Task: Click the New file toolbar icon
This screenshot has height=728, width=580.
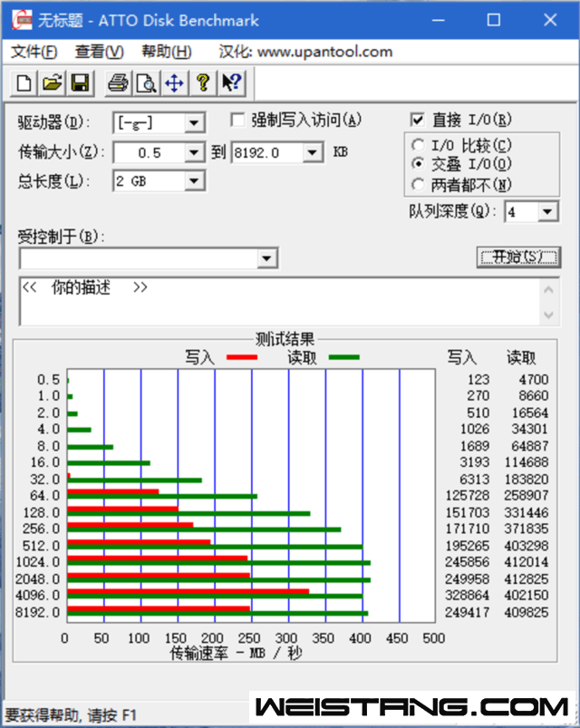Action: pyautogui.click(x=24, y=84)
